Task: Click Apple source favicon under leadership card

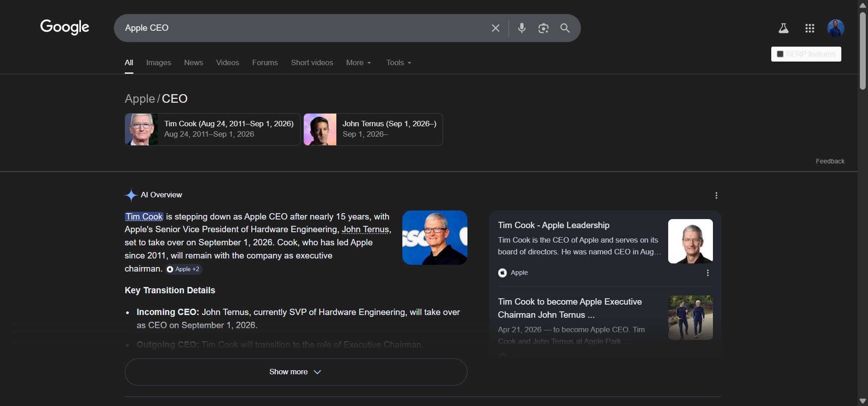Action: (502, 273)
